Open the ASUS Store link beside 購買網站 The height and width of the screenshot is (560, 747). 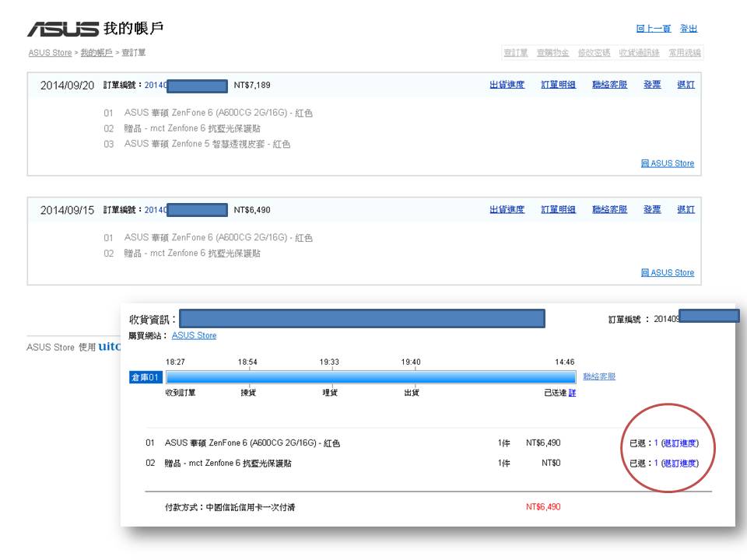click(194, 336)
